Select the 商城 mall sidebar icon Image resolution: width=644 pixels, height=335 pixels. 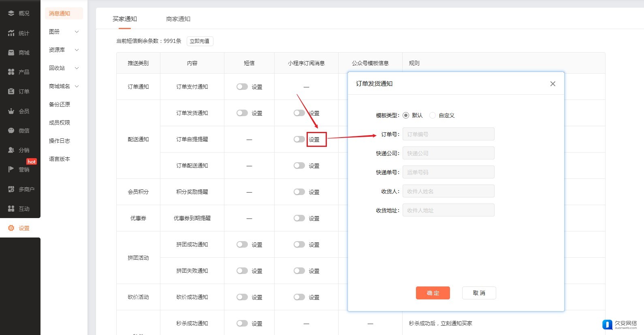(x=11, y=53)
